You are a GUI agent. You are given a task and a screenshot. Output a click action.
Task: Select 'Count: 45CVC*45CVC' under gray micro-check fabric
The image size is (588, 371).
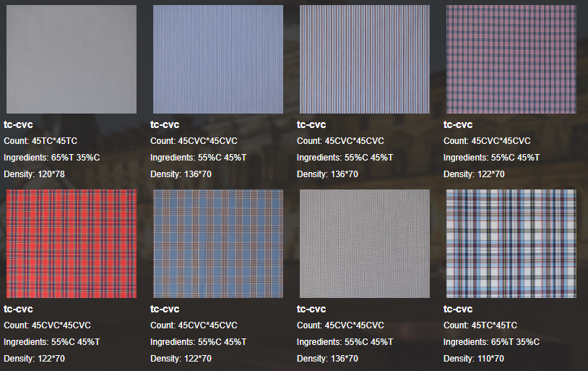[x=340, y=325]
